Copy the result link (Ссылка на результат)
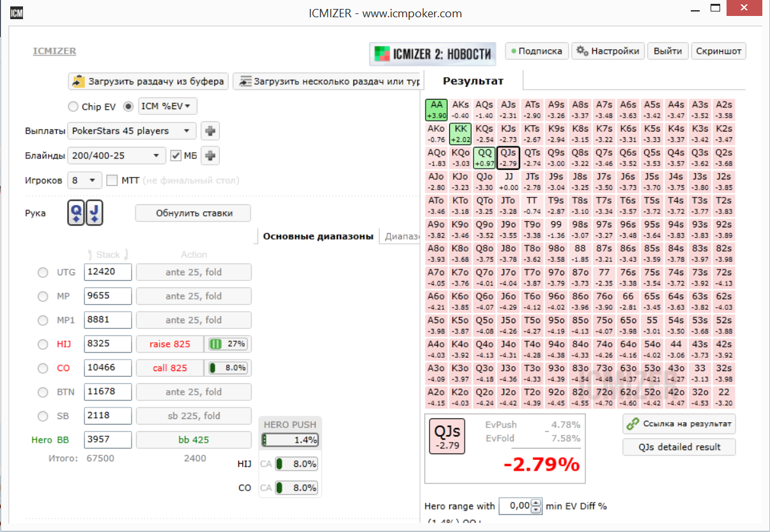770x532 pixels. [x=679, y=423]
